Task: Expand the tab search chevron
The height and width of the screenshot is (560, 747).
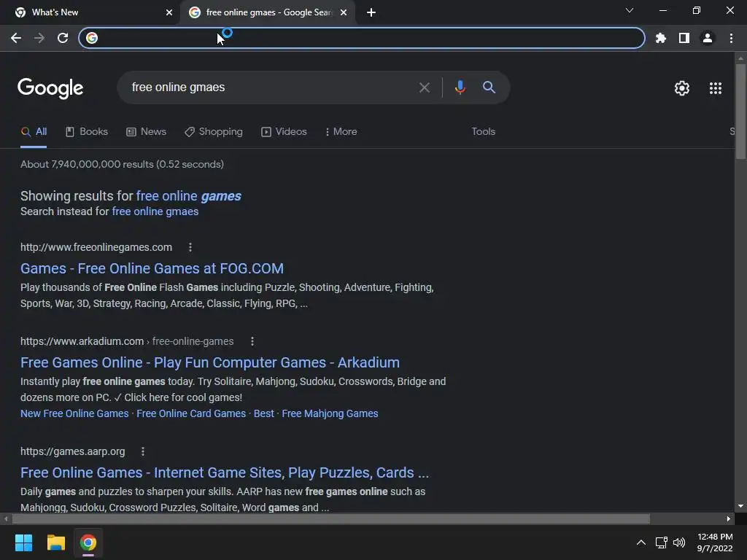Action: [630, 10]
